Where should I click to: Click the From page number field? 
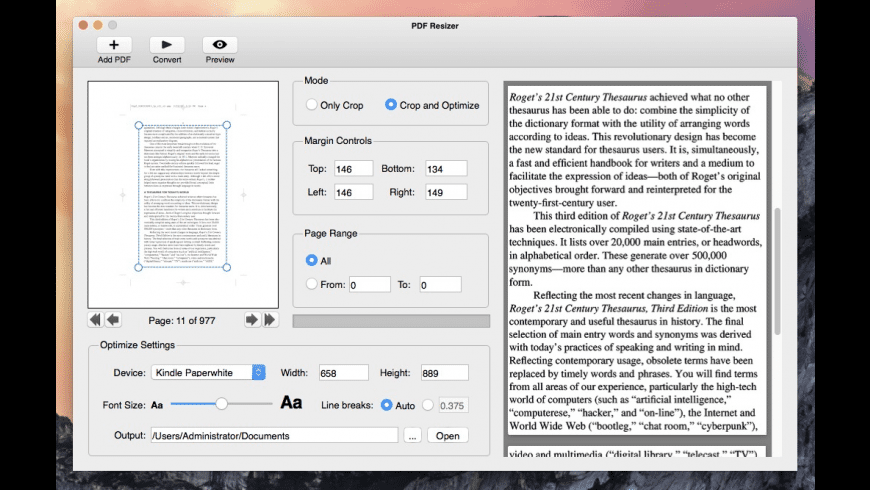[x=370, y=285]
